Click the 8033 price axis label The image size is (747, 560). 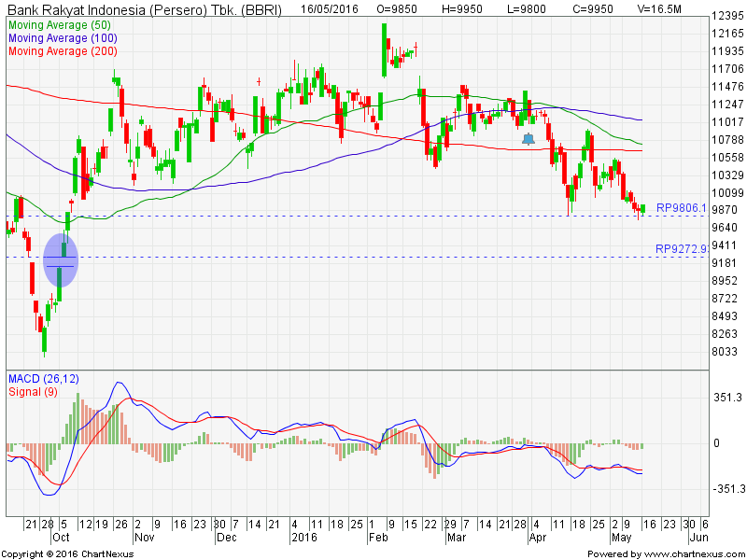click(725, 352)
